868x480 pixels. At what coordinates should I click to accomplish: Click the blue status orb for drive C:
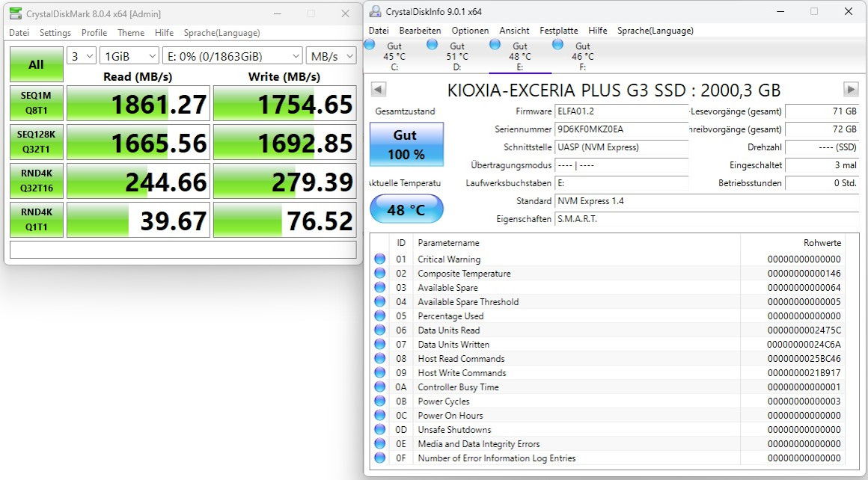370,46
